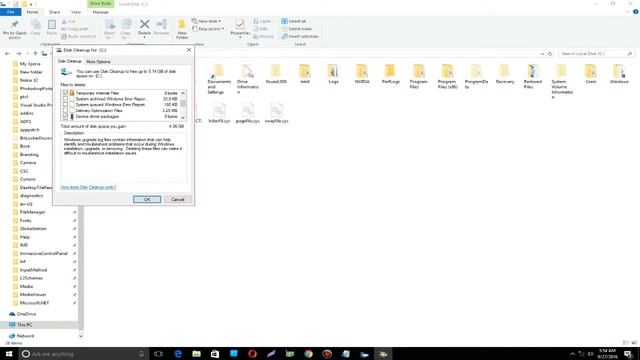Screen dimensions: 640x360
Task: Open Microsoft Edge from the taskbar
Action: [178, 354]
